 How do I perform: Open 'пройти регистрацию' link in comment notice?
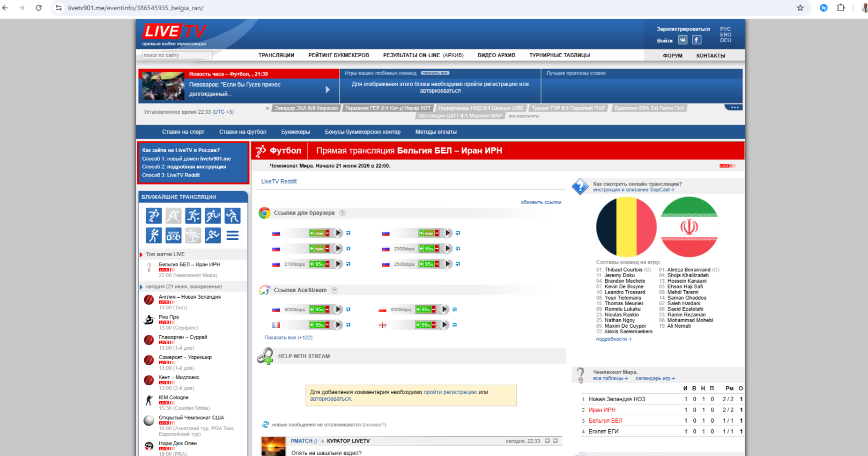[x=450, y=392]
